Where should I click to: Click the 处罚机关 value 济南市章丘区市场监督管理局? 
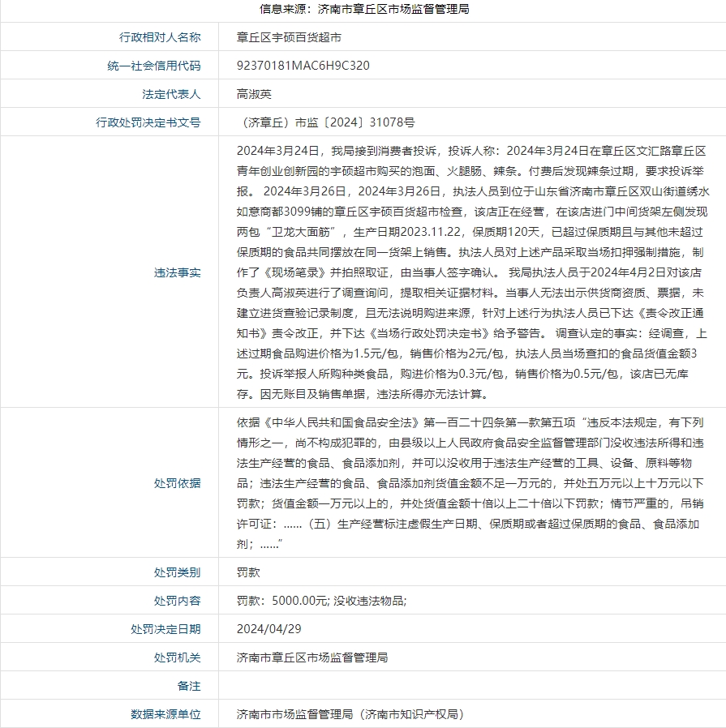[312, 657]
